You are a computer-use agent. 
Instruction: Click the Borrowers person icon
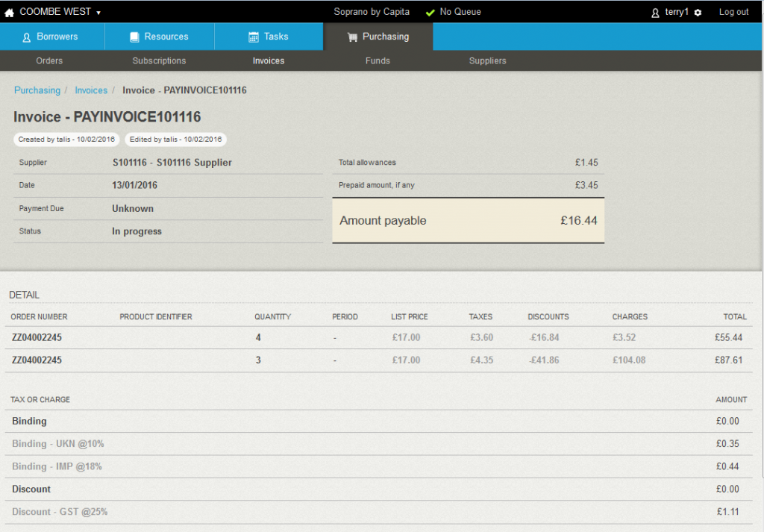point(27,37)
